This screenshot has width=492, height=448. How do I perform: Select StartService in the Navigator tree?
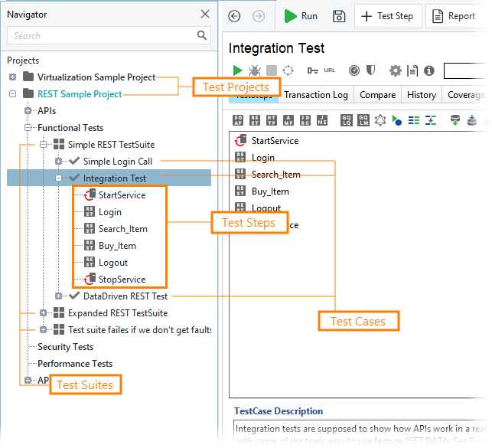click(x=122, y=195)
